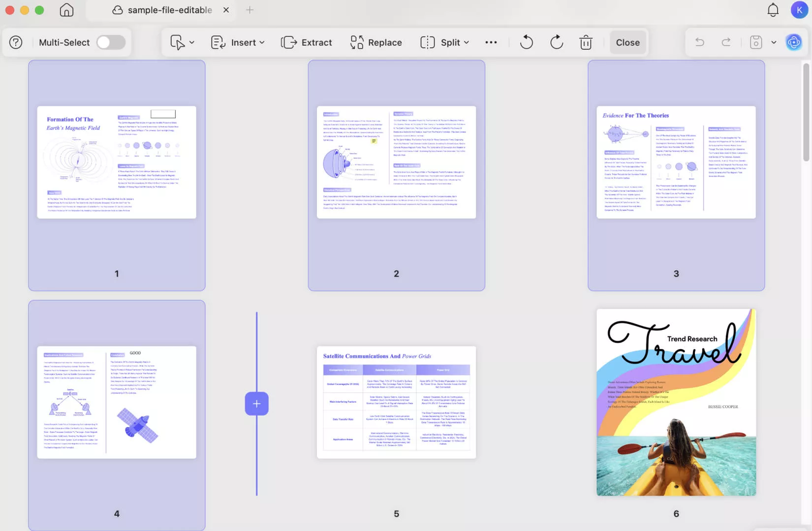Click the Split label text

(x=450, y=42)
